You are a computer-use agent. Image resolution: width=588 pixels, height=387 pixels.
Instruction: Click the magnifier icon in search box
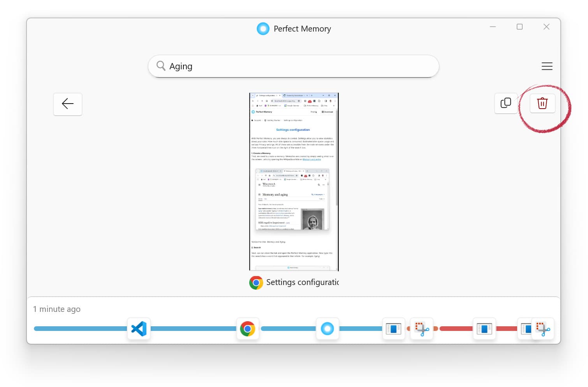[x=161, y=66]
